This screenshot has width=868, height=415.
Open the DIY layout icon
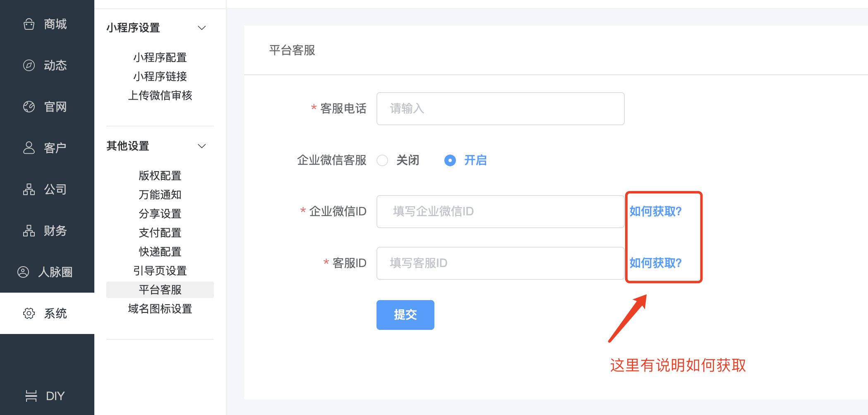(x=31, y=396)
